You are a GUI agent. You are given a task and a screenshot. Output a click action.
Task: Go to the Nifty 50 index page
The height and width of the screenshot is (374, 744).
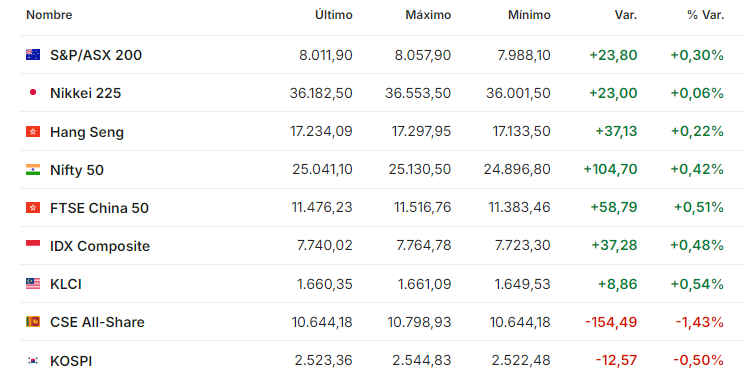[77, 170]
